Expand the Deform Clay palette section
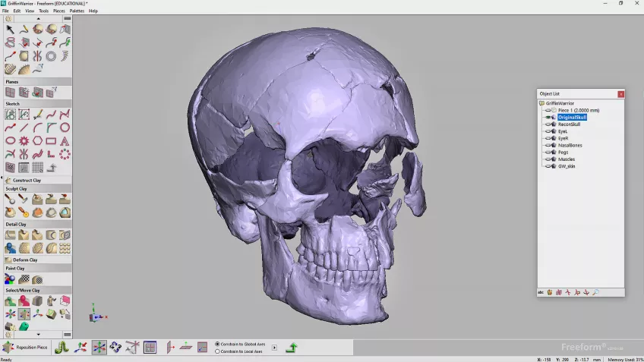This screenshot has height=362, width=644. 25,260
